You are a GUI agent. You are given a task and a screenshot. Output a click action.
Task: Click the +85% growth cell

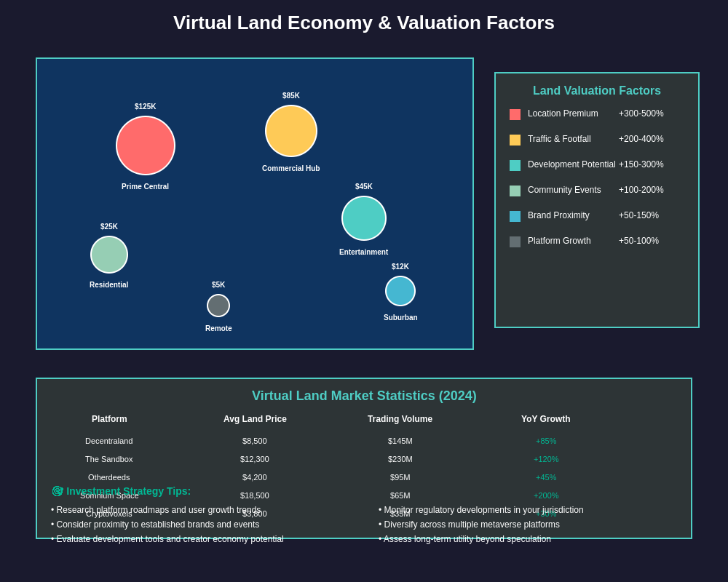546,442
